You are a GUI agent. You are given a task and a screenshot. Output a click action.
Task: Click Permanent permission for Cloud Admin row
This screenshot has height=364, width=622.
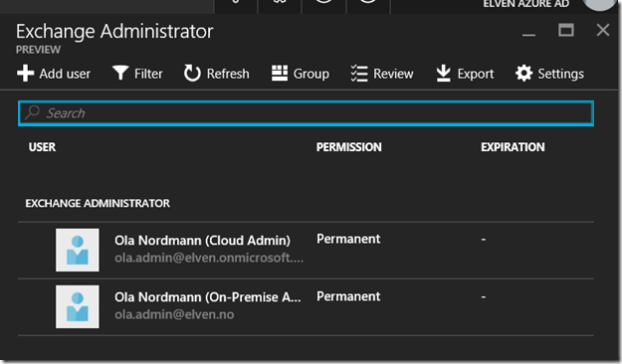(x=348, y=239)
